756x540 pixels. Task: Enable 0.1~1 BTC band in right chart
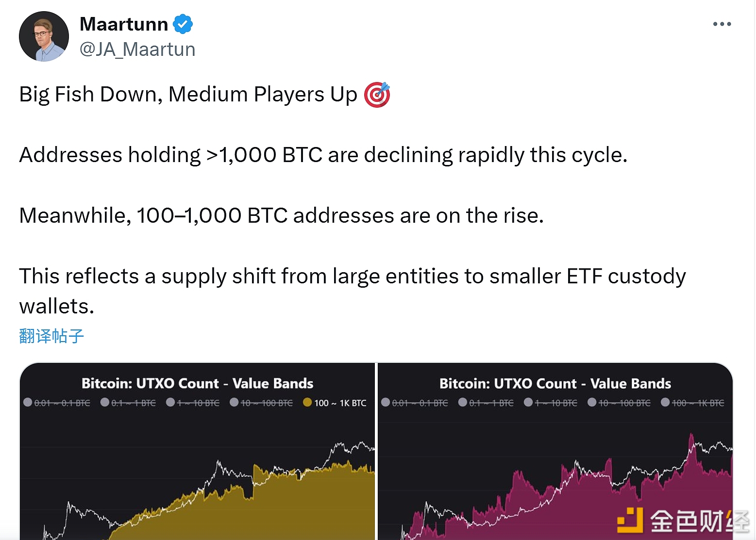click(x=486, y=403)
